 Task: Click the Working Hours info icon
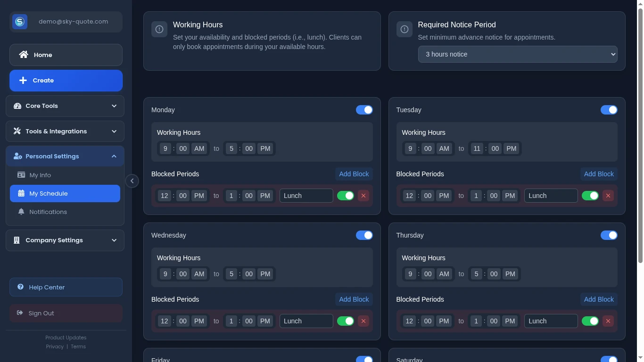159,29
